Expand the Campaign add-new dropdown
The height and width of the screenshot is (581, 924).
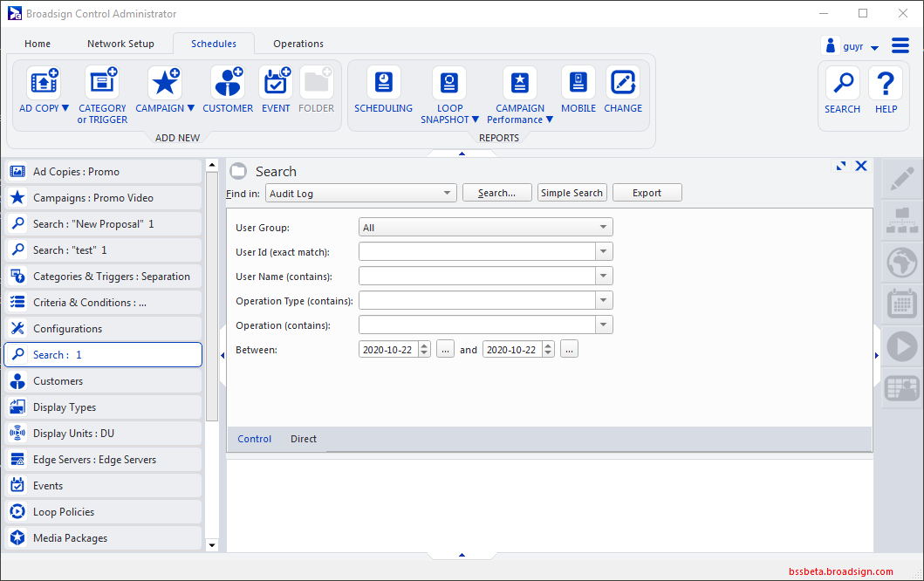pyautogui.click(x=191, y=109)
